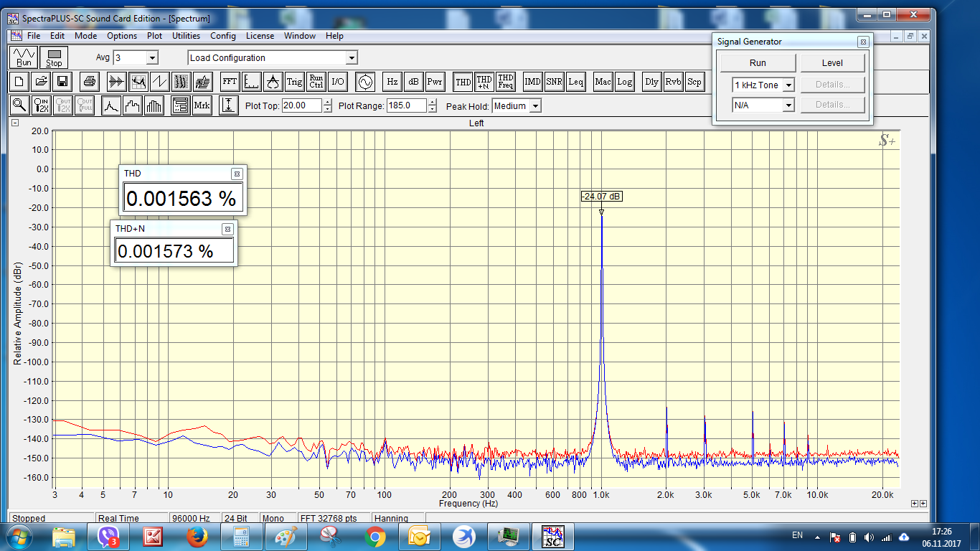Toggle the SNR measurement button

point(554,82)
